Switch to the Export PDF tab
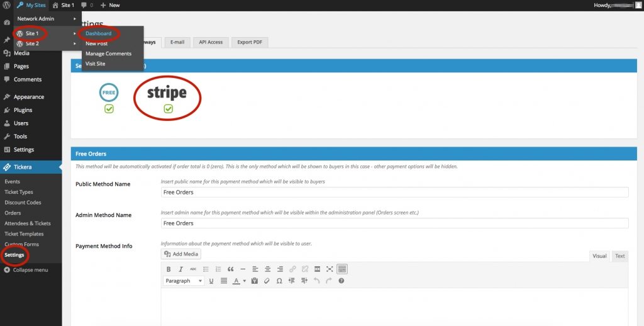The width and height of the screenshot is (644, 326). coord(250,42)
